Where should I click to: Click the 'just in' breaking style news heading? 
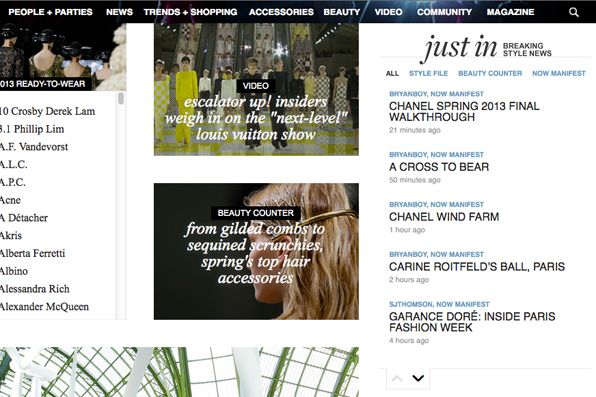pyautogui.click(x=487, y=48)
